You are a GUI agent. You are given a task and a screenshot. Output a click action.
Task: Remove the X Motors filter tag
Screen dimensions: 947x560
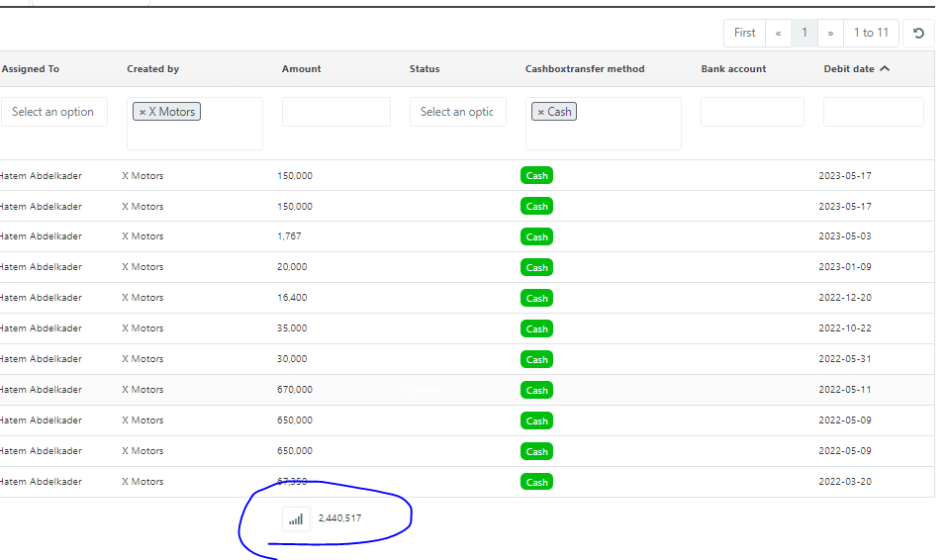(x=142, y=112)
